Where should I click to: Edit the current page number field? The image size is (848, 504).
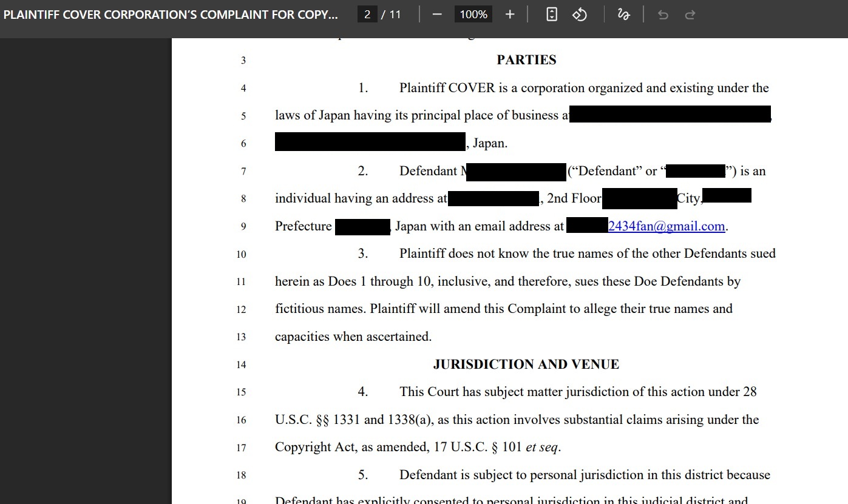click(x=368, y=15)
